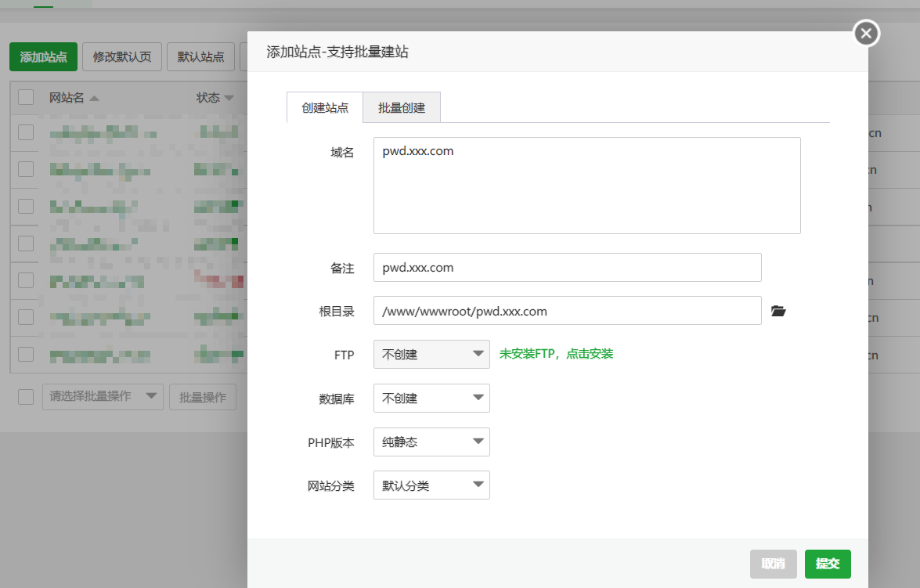Screen dimensions: 920x588
Task: Open the PHP版本 纯静态 dropdown
Action: pyautogui.click(x=431, y=442)
